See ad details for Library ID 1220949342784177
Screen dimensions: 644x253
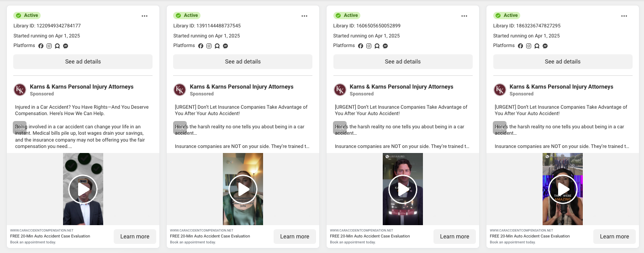[x=83, y=62]
